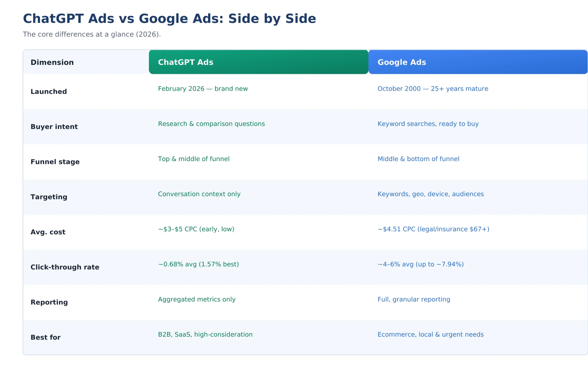This screenshot has width=588, height=374.
Task: Click '~$3–$5 CPC (early, low)' cell
Action: (196, 229)
